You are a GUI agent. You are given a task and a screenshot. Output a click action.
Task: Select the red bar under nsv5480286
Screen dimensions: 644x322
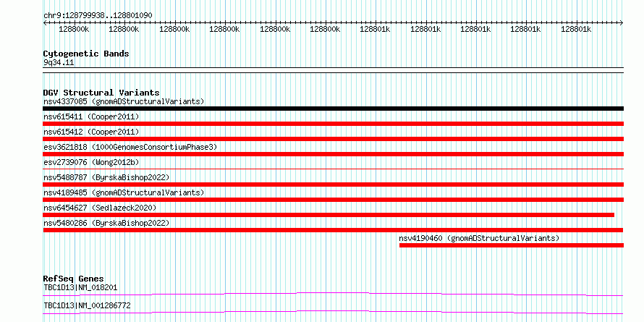click(x=333, y=230)
